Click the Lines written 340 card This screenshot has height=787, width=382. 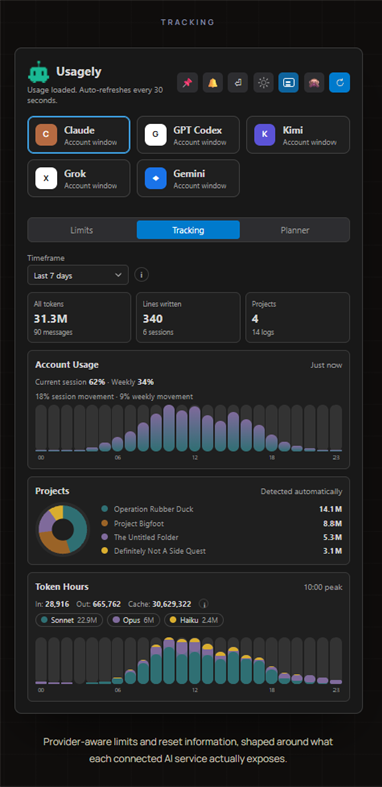point(188,318)
